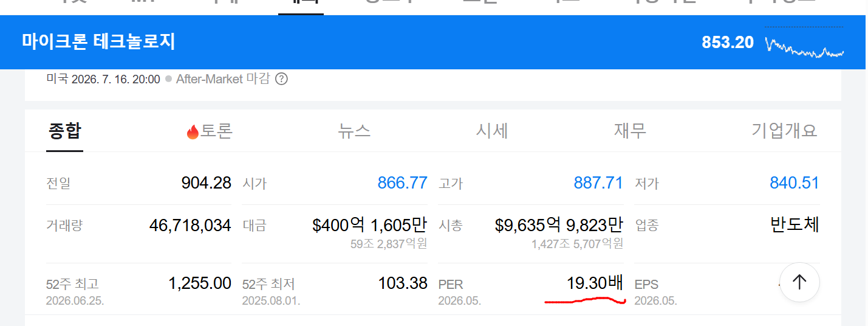Click the volume value 46,718,034
Image resolution: width=868 pixels, height=326 pixels.
(x=190, y=226)
